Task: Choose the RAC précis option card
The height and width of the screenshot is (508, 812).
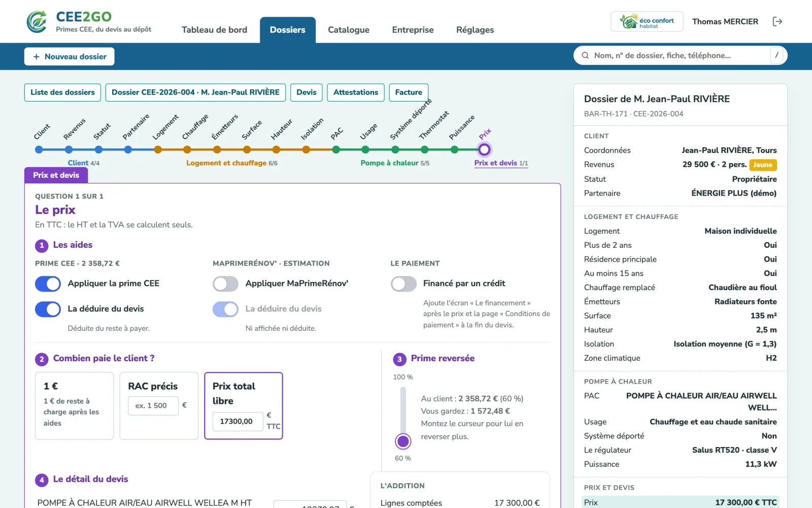Action: click(x=159, y=406)
